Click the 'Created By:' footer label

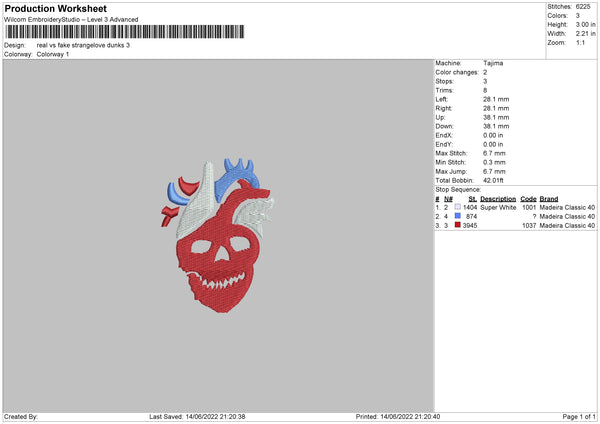21,417
